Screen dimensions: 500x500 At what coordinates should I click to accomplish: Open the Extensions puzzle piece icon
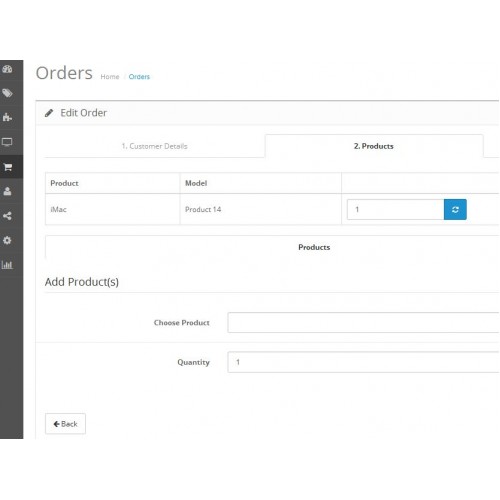point(7,117)
